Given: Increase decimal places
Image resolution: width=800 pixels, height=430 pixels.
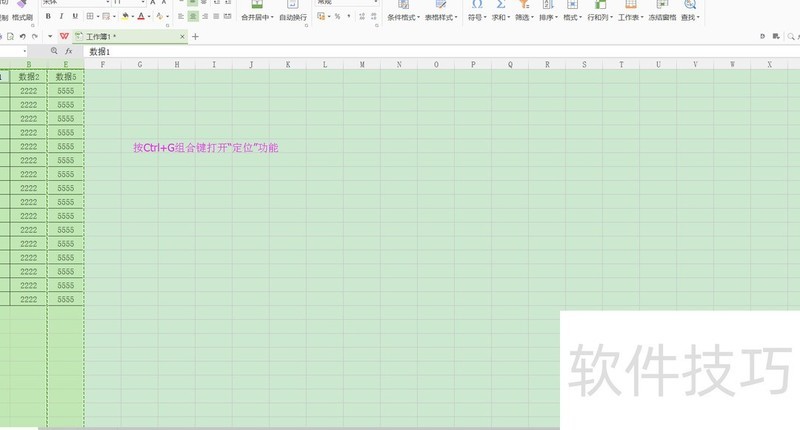Looking at the screenshot, I should (x=362, y=16).
